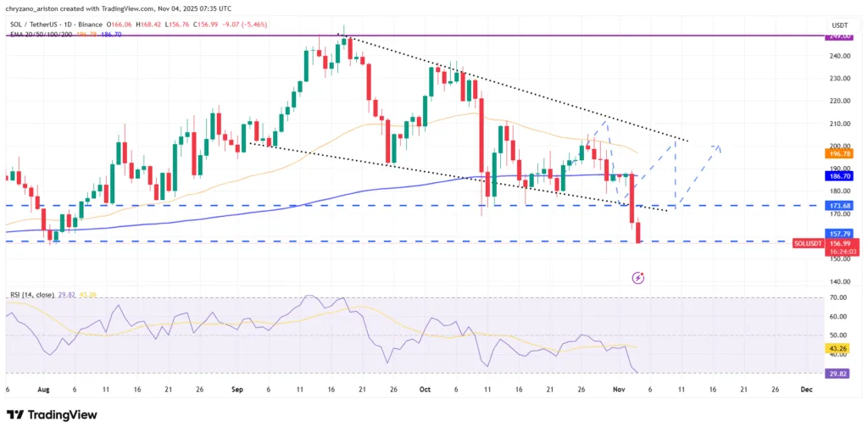Click the Aug label on time axis
The image size is (868, 432).
coord(45,390)
